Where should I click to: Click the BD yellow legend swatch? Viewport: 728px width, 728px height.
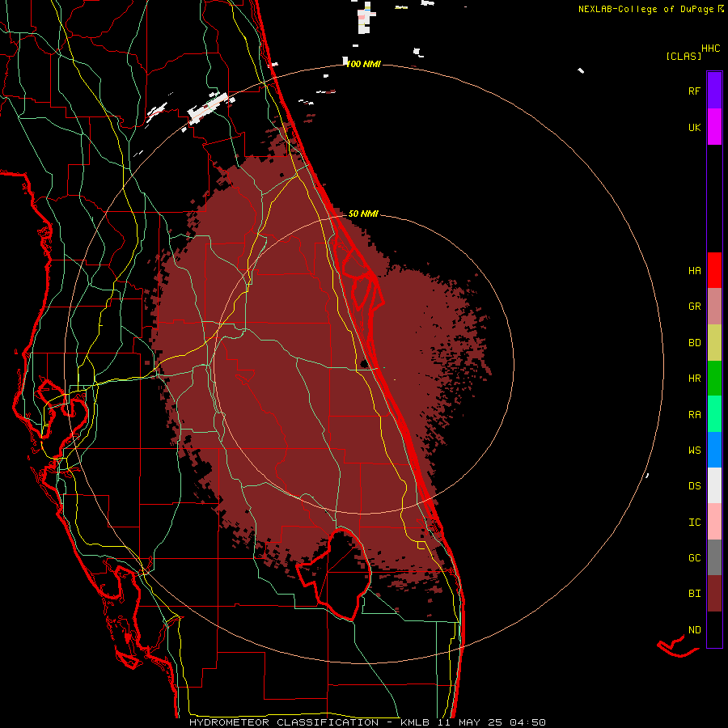tap(714, 343)
